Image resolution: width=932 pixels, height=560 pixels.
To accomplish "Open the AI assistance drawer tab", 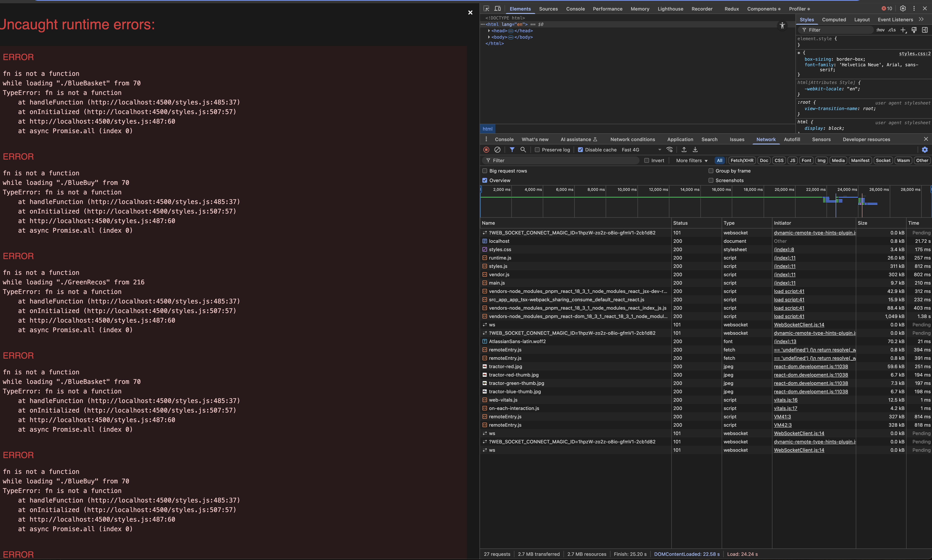I will click(579, 139).
